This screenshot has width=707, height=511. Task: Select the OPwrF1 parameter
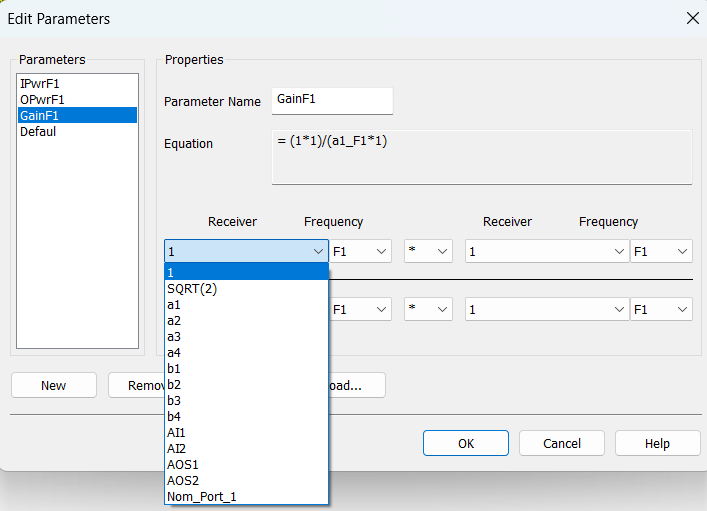[x=44, y=100]
